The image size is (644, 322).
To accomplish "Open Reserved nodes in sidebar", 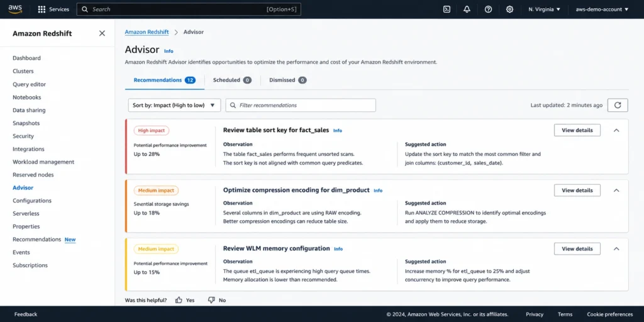I will tap(33, 175).
